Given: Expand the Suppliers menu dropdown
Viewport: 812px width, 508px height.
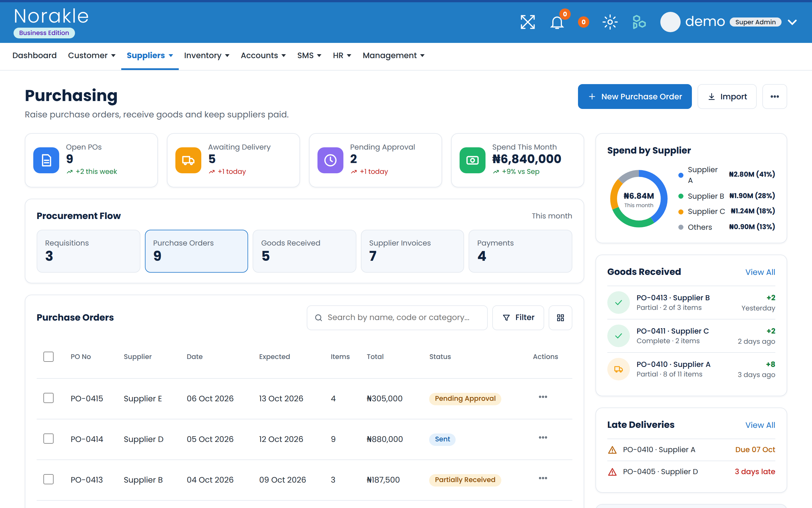Looking at the screenshot, I should [x=150, y=55].
